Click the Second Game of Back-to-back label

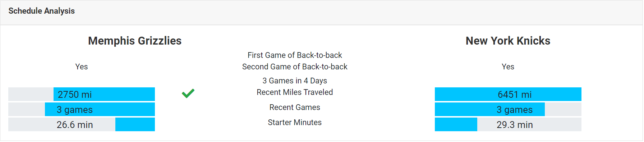point(295,67)
